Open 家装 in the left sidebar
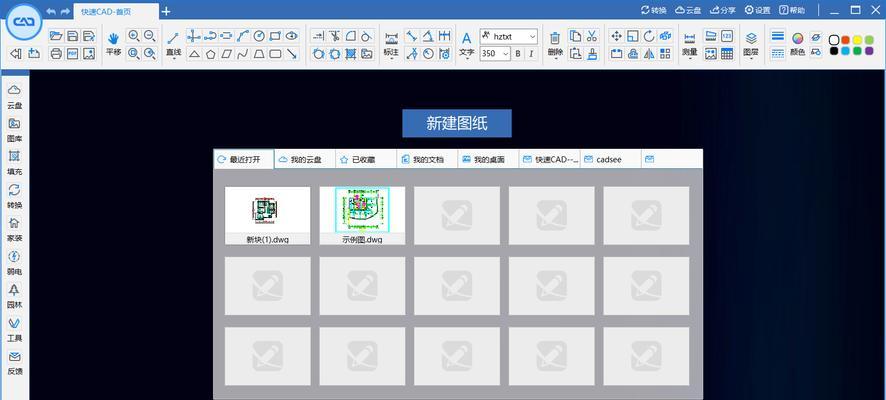The width and height of the screenshot is (886, 400). tap(15, 229)
